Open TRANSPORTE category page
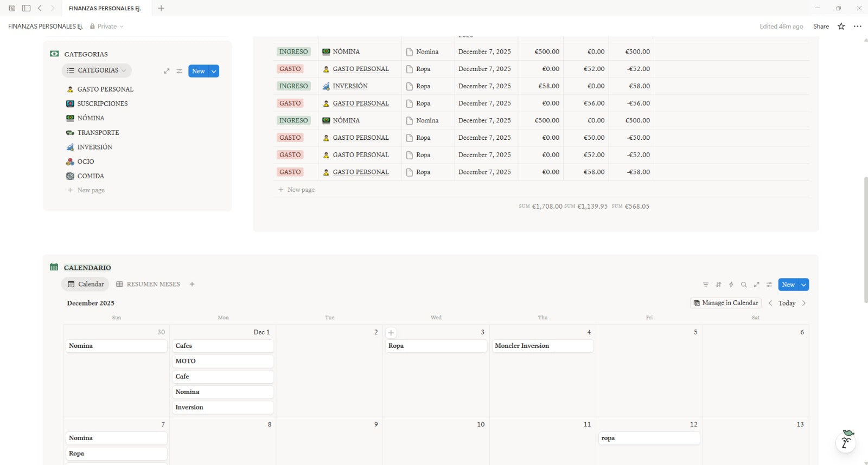This screenshot has width=868, height=465. pyautogui.click(x=98, y=132)
